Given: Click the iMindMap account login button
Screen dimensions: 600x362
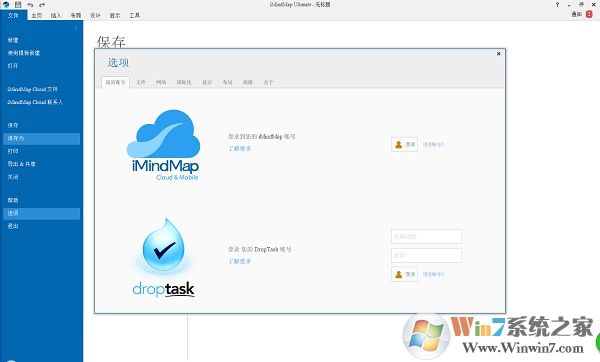Looking at the screenshot, I should point(404,144).
